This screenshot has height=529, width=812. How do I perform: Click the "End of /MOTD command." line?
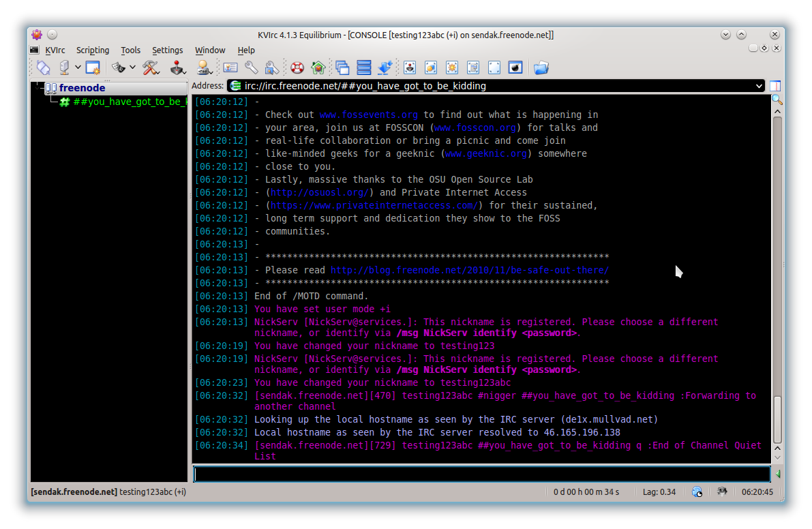coord(311,296)
